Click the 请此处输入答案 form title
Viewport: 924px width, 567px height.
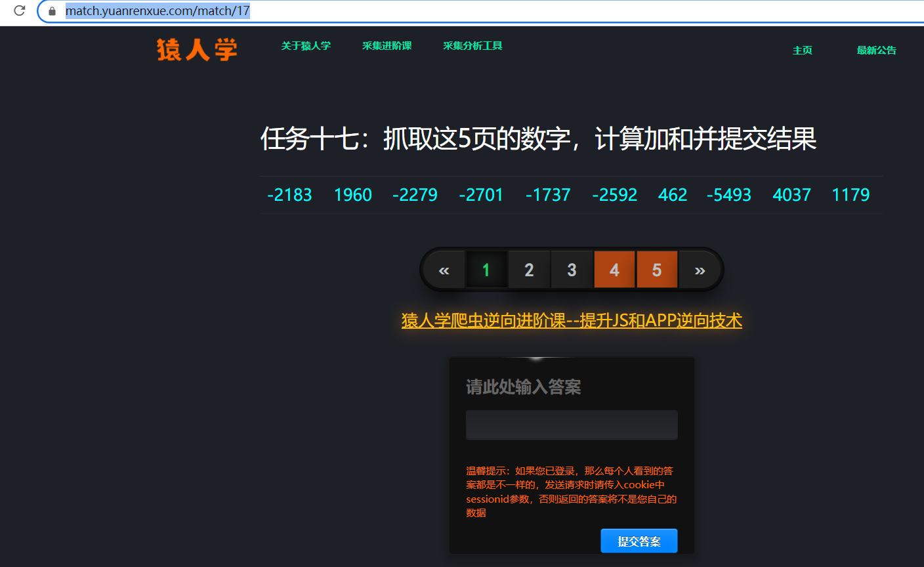524,387
